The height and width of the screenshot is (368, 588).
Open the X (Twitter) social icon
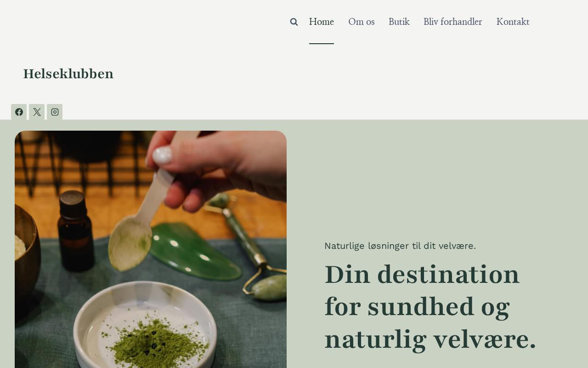(x=37, y=112)
